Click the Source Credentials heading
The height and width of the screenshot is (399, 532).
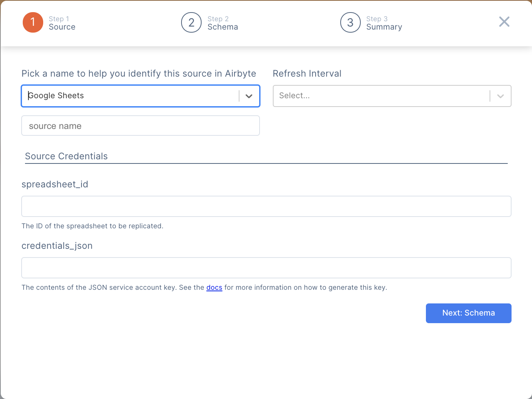(x=66, y=156)
